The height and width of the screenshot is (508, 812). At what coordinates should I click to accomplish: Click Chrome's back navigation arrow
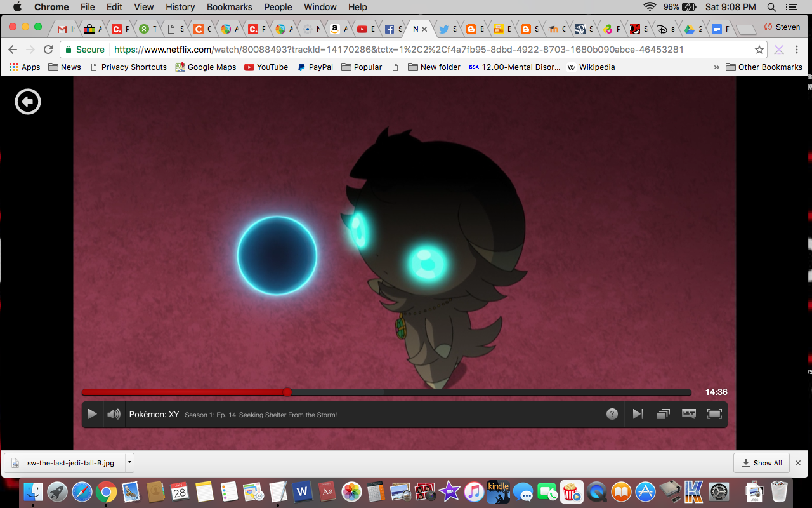pyautogui.click(x=13, y=50)
